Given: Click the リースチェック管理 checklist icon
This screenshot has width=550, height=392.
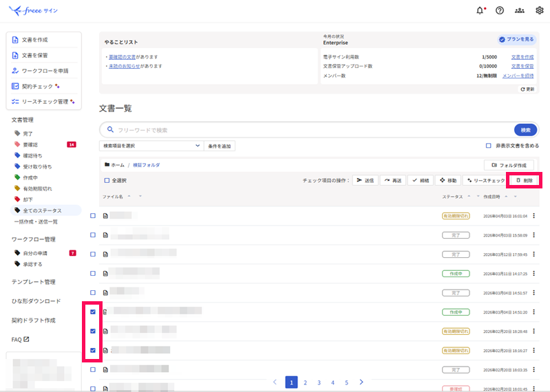Looking at the screenshot, I should pyautogui.click(x=15, y=102).
